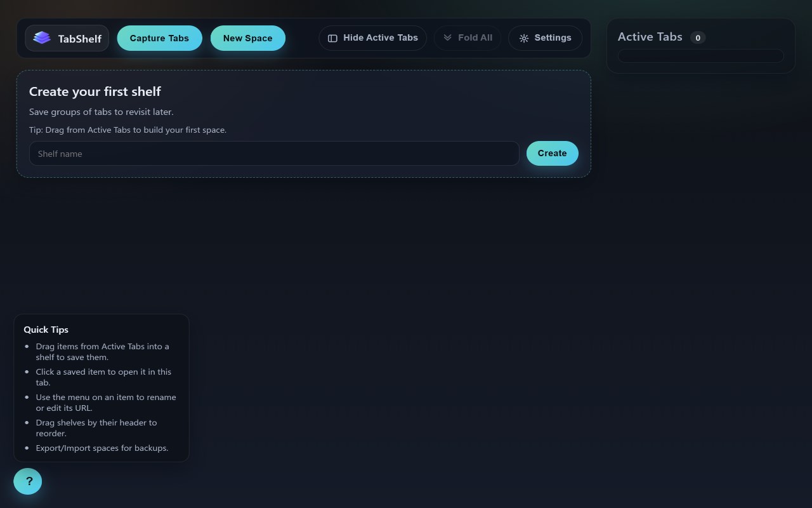Focus the Shelf name input field
Viewport: 812px width, 508px height.
tap(274, 154)
